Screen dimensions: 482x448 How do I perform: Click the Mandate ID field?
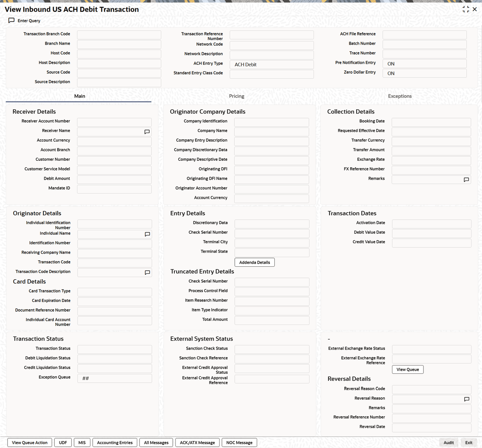click(114, 189)
